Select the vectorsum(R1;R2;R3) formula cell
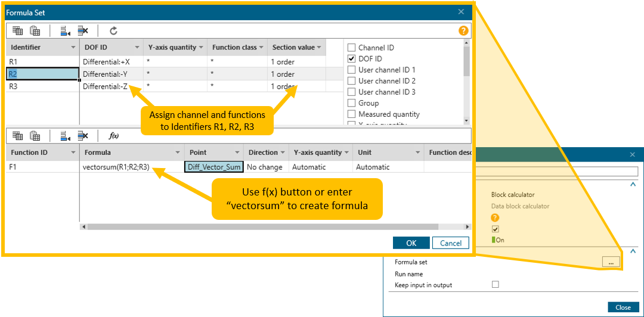This screenshot has height=317, width=644. click(116, 167)
